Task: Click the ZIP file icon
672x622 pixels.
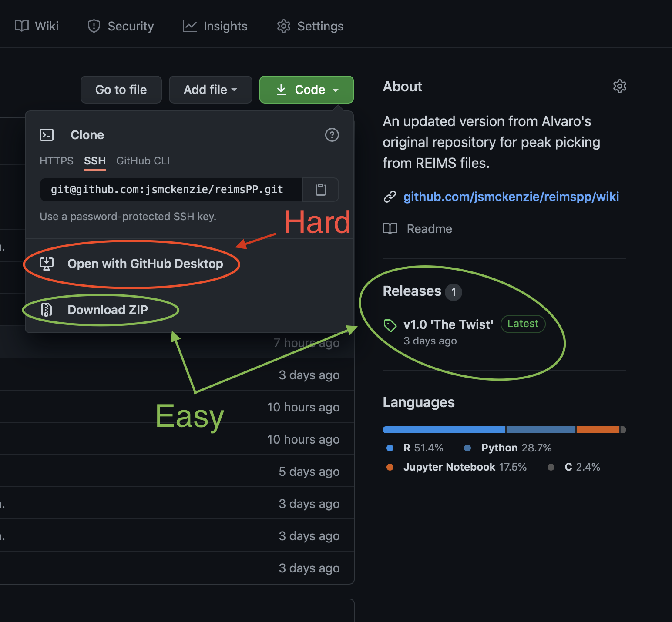Action: (47, 310)
